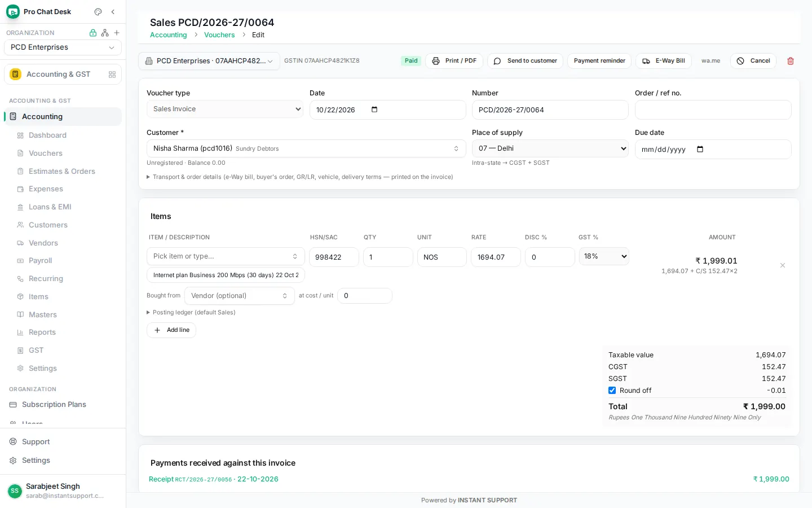
Task: Collapse the sidebar with the chevron icon
Action: (x=113, y=12)
